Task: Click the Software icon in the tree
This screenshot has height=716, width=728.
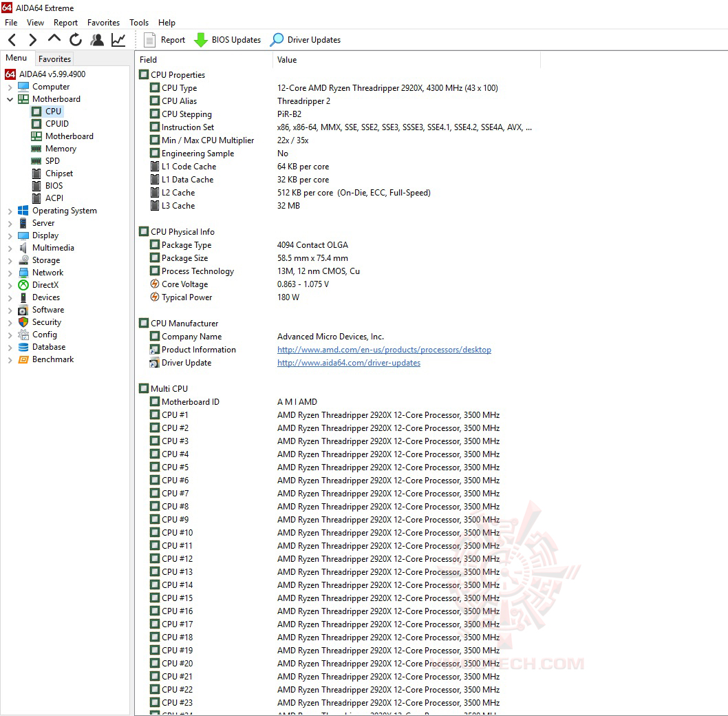Action: pyautogui.click(x=23, y=309)
